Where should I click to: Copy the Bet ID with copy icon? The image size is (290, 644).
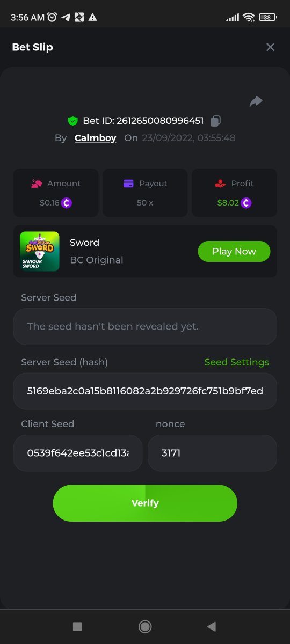pos(216,121)
